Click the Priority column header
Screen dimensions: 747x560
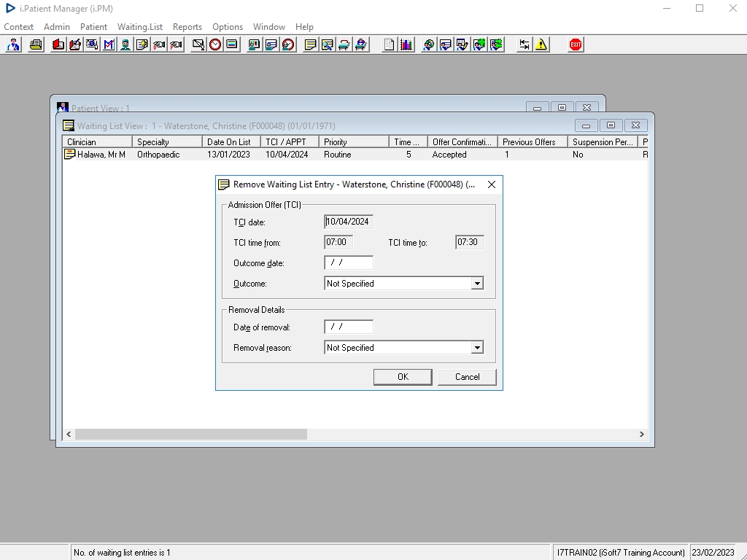click(x=354, y=142)
